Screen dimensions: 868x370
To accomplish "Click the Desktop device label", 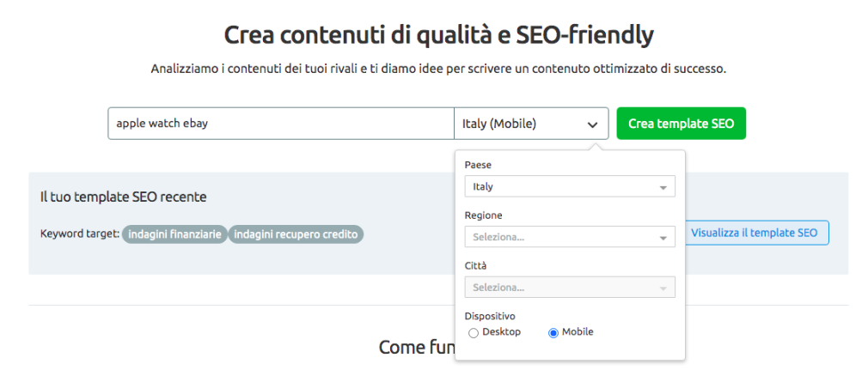I will coord(502,332).
